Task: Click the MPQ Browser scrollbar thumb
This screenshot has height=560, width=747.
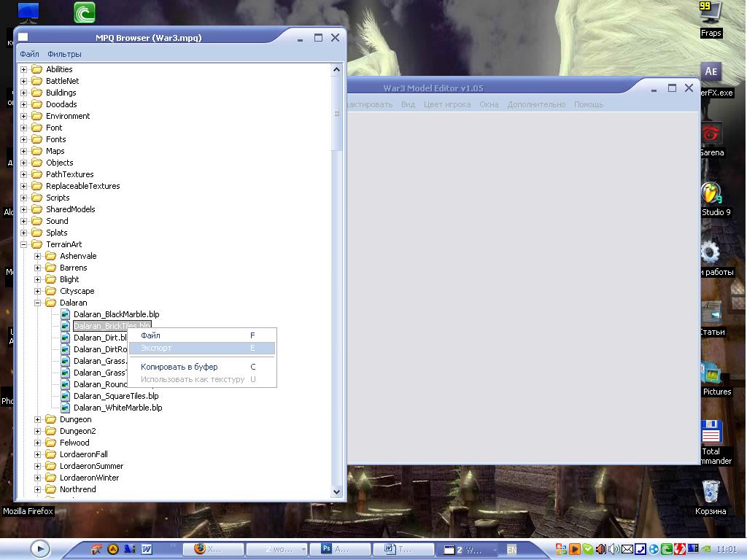Action: tap(337, 113)
